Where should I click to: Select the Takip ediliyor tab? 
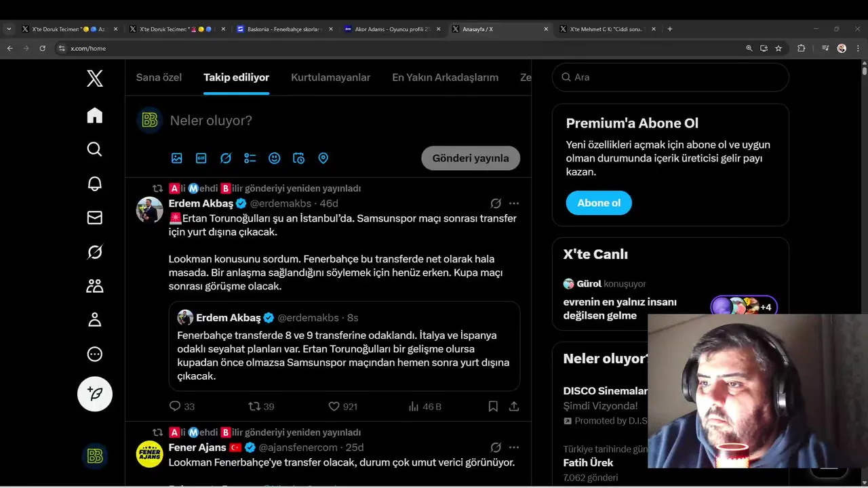[x=236, y=77]
